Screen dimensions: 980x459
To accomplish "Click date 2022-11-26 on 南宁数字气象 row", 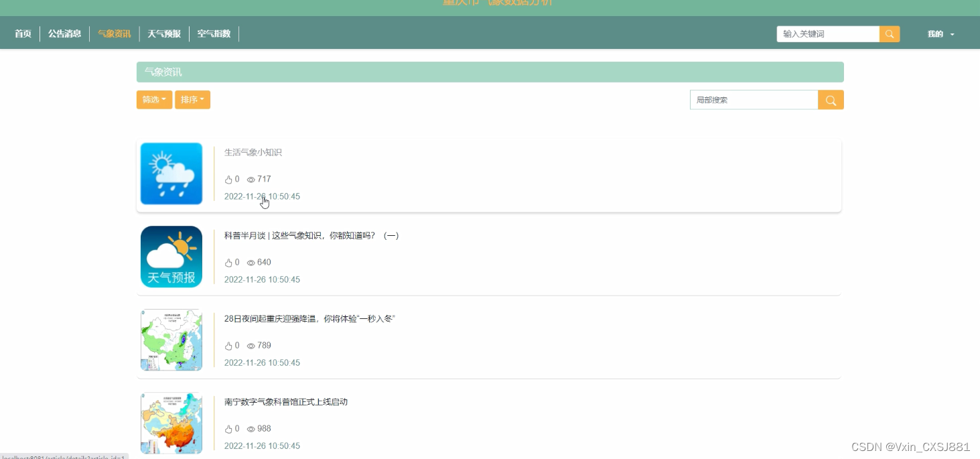I will click(x=262, y=446).
